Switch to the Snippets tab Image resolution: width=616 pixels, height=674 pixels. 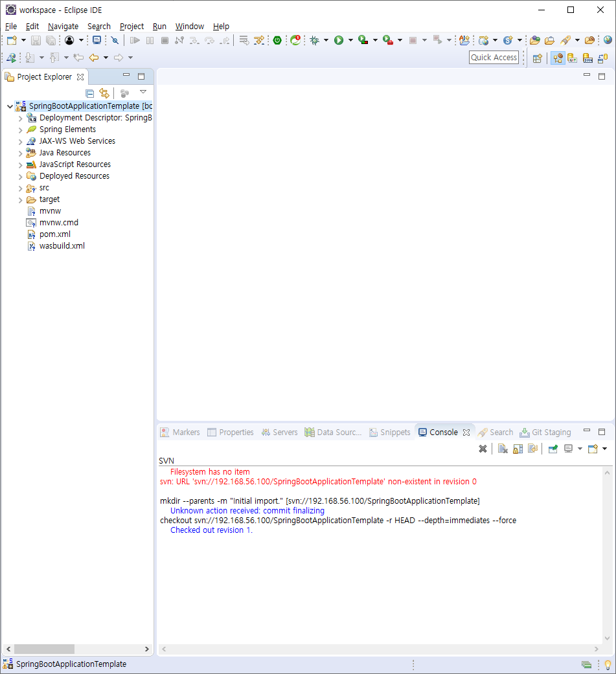click(390, 432)
